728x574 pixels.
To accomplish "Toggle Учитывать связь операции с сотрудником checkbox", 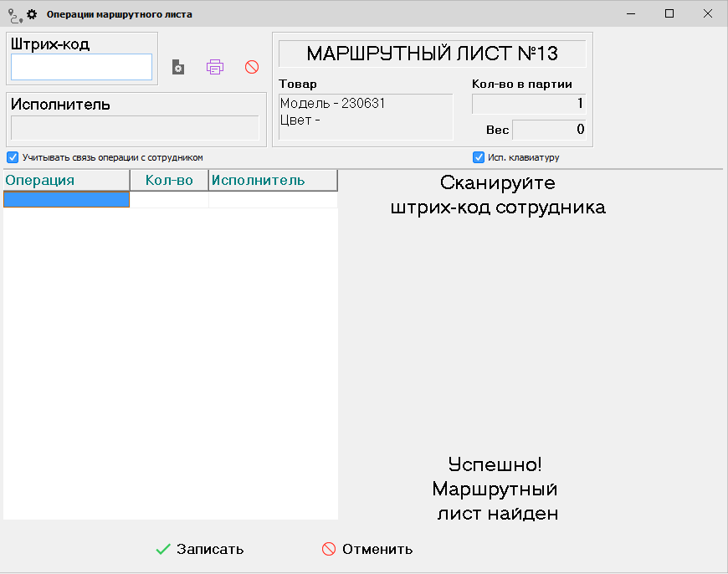I will pyautogui.click(x=13, y=157).
